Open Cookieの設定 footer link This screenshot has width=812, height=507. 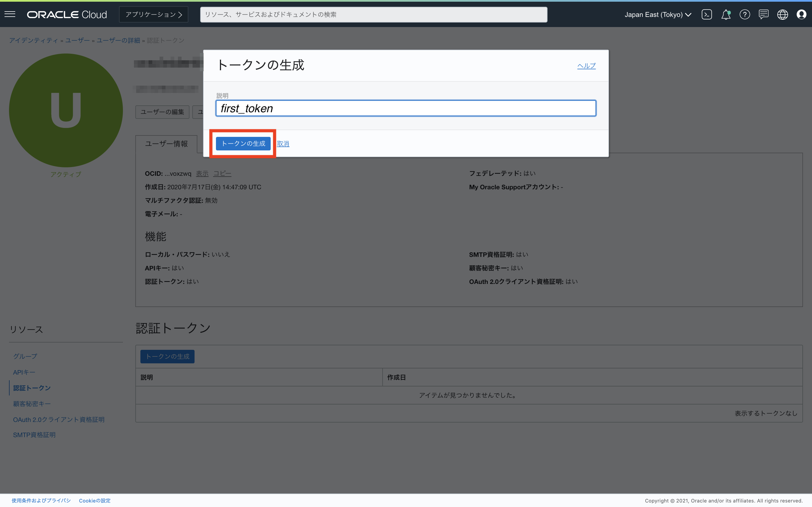(x=95, y=501)
